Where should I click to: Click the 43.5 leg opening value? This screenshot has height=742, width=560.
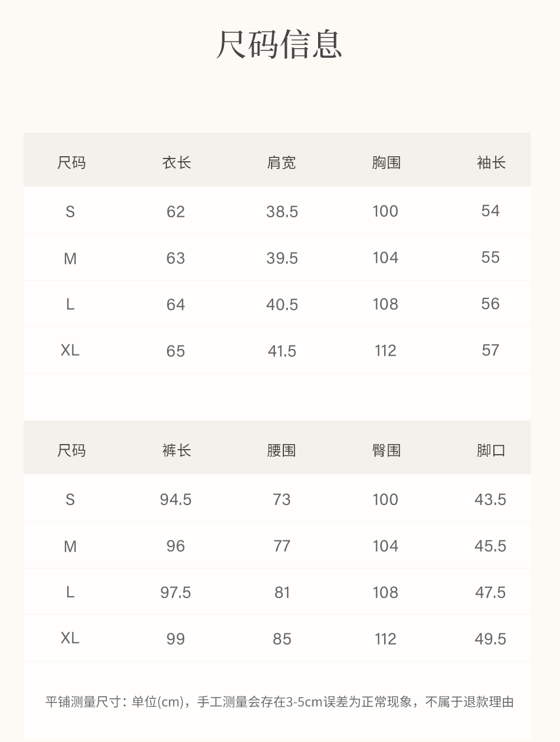(x=490, y=500)
